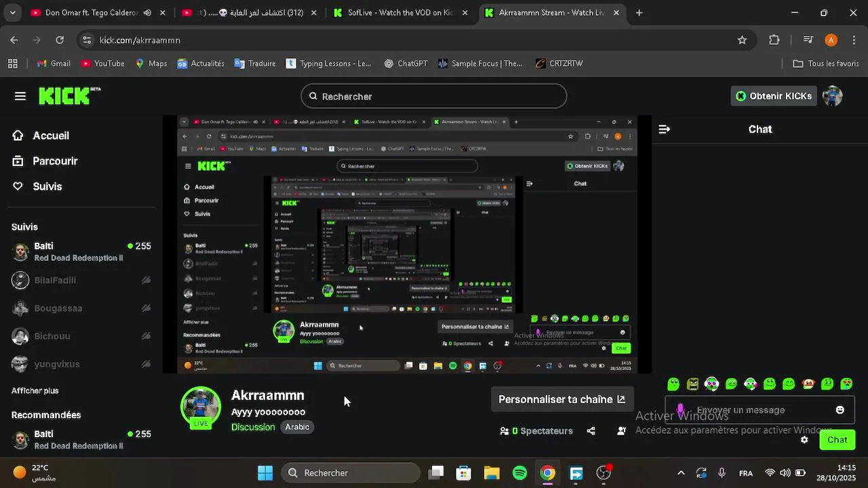Open the profile avatar menu
The height and width of the screenshot is (488, 868).
tap(832, 96)
